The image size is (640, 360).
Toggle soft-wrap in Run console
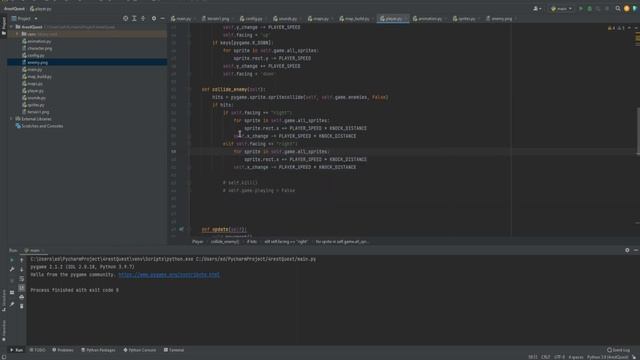pyautogui.click(x=22, y=279)
